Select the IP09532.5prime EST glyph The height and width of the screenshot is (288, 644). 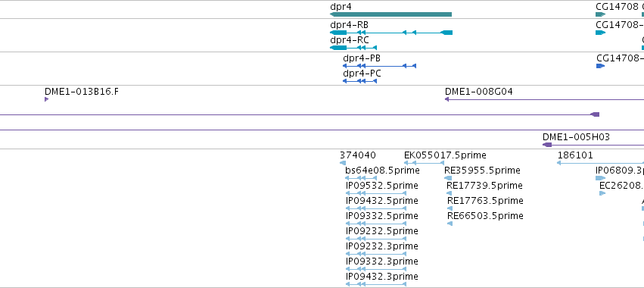(x=376, y=193)
